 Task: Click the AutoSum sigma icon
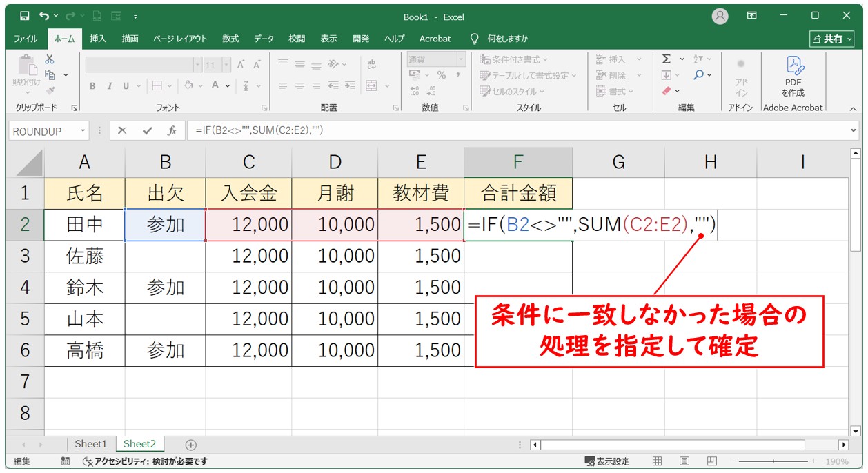pos(667,59)
